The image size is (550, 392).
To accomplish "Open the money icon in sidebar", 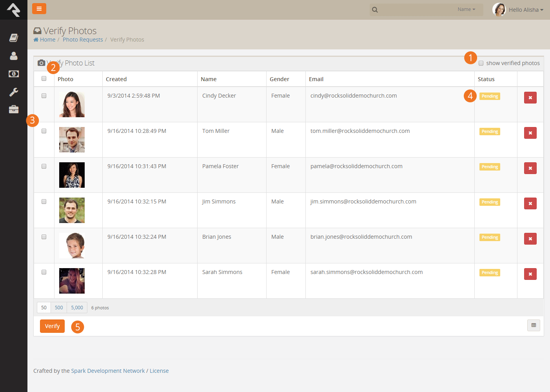I will 14,74.
